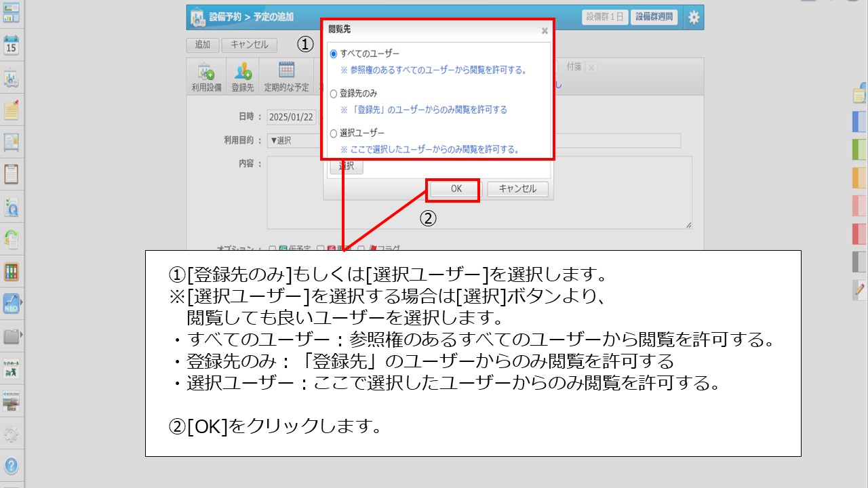Select the 登録先のみ radio button

[x=334, y=94]
